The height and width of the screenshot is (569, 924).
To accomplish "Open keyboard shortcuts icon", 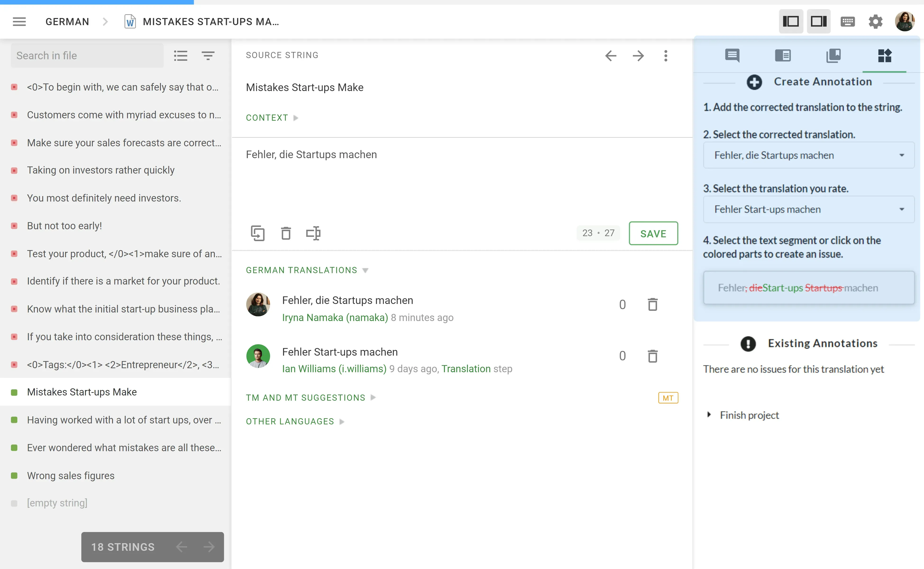I will click(x=848, y=21).
